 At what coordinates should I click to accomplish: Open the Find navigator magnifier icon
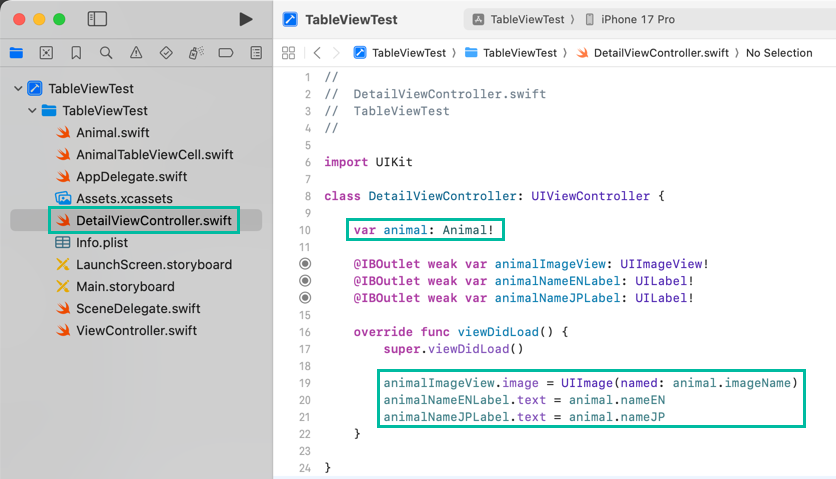(x=106, y=53)
